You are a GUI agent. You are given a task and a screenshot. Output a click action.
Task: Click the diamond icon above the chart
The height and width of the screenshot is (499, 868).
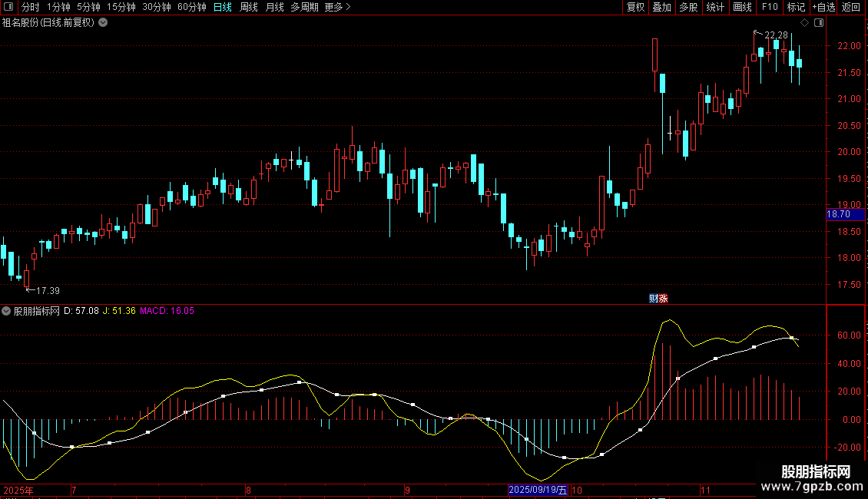pos(805,23)
